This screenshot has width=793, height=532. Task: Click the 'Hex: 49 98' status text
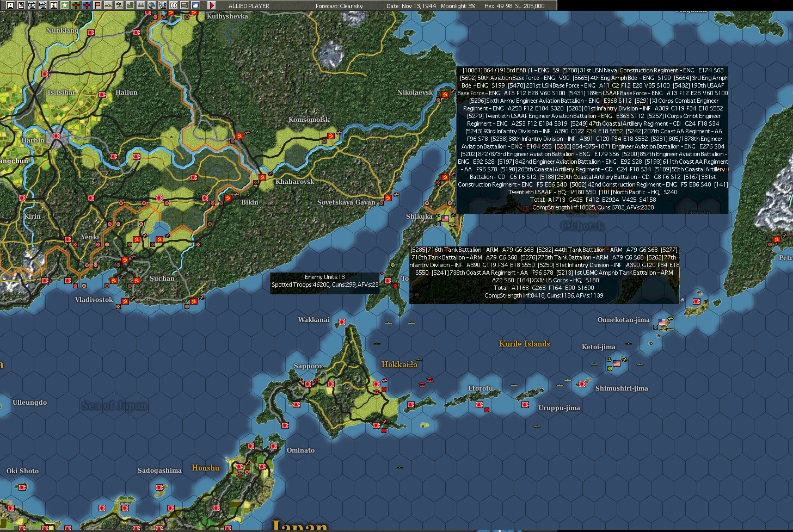tap(498, 6)
